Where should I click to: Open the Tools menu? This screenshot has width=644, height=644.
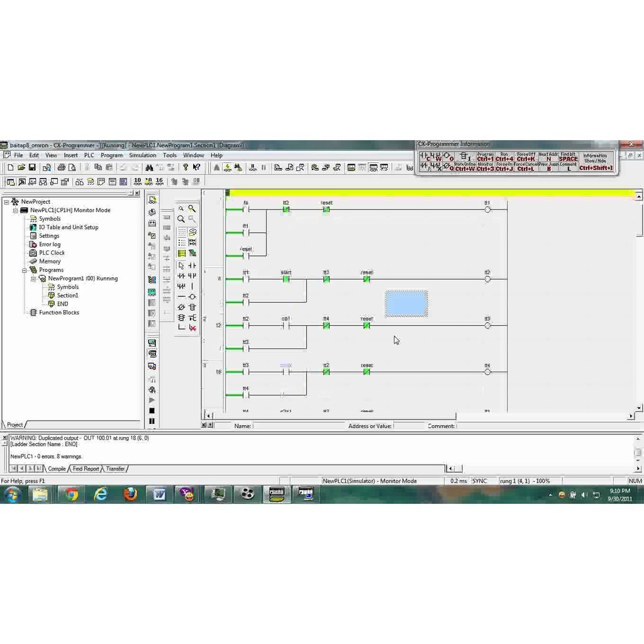tap(170, 155)
